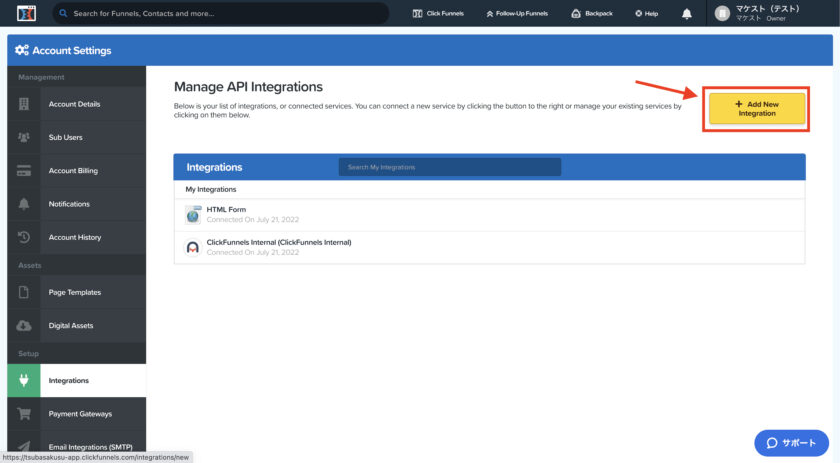Click the Add New Integration button
This screenshot has height=463, width=840.
coord(757,109)
